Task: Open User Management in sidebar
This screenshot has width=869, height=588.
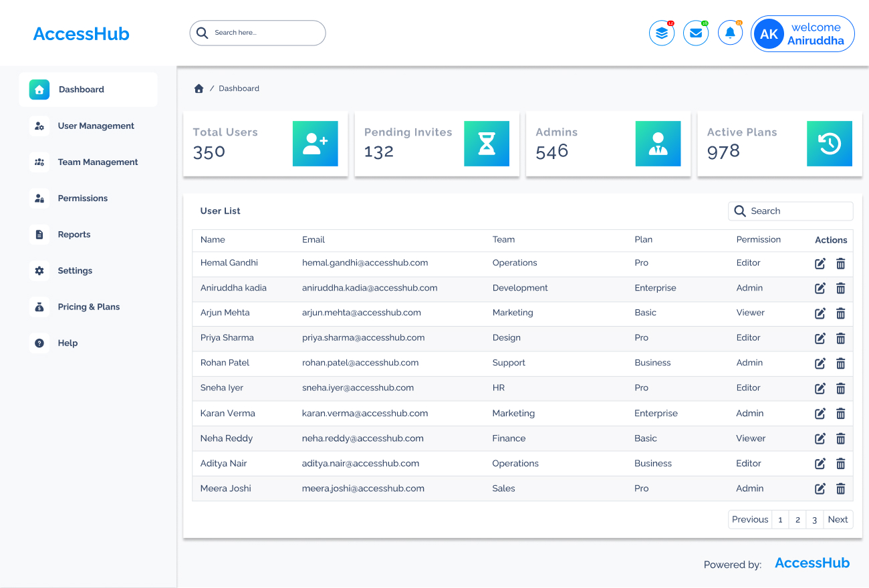Action: point(96,126)
